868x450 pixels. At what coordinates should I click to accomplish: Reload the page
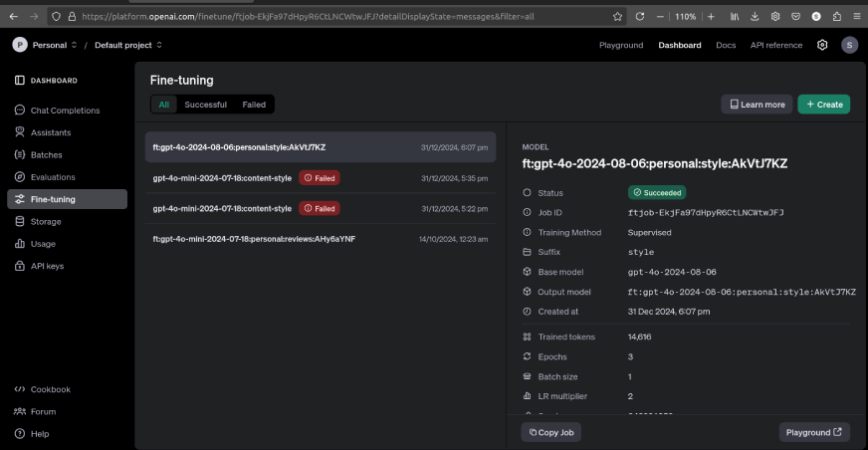639,17
